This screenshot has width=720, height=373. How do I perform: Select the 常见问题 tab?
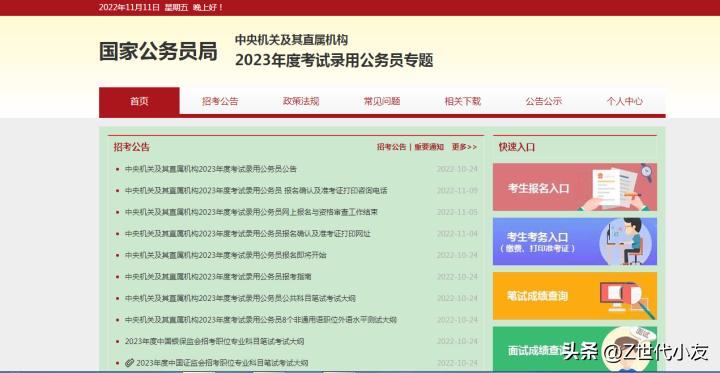[382, 101]
